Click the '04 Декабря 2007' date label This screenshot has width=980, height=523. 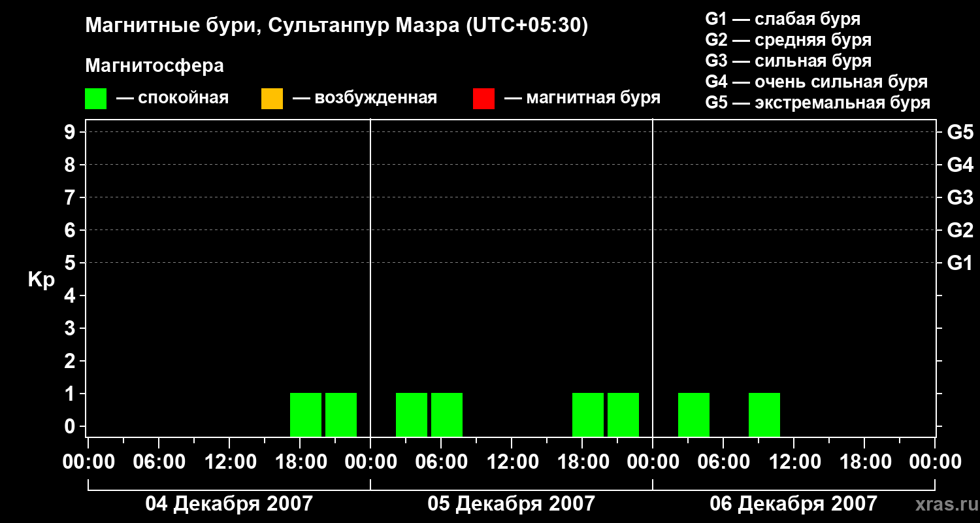pyautogui.click(x=229, y=503)
